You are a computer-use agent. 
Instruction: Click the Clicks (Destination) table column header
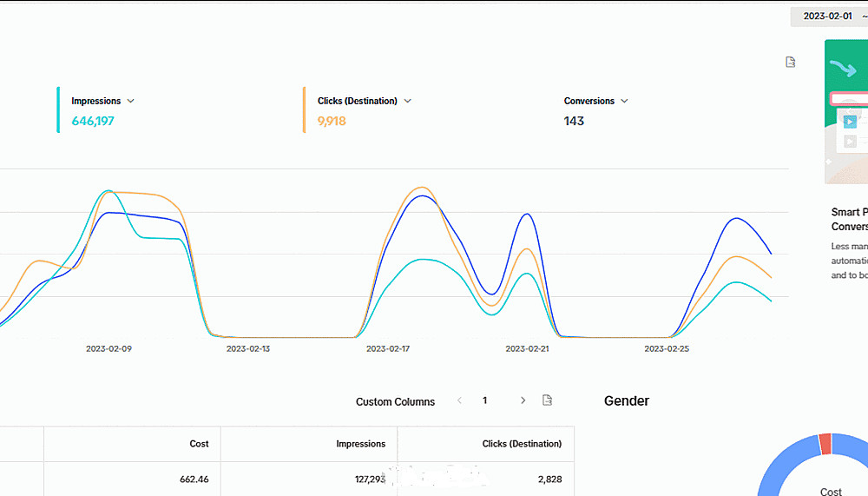(x=522, y=444)
